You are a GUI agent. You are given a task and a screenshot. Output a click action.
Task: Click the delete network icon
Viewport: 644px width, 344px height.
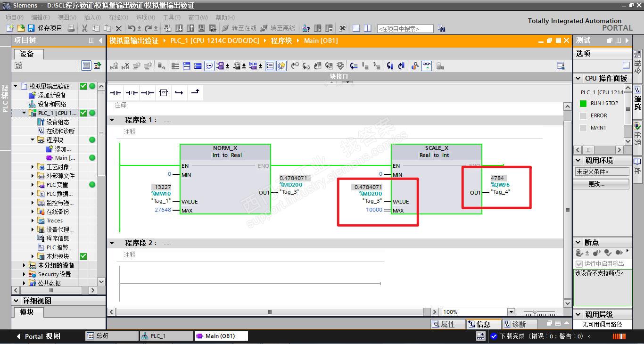point(125,66)
